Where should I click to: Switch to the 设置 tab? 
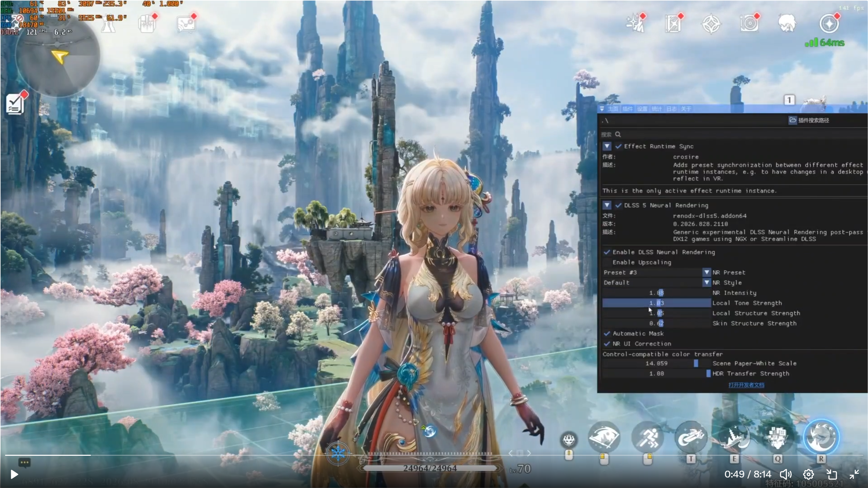point(642,109)
